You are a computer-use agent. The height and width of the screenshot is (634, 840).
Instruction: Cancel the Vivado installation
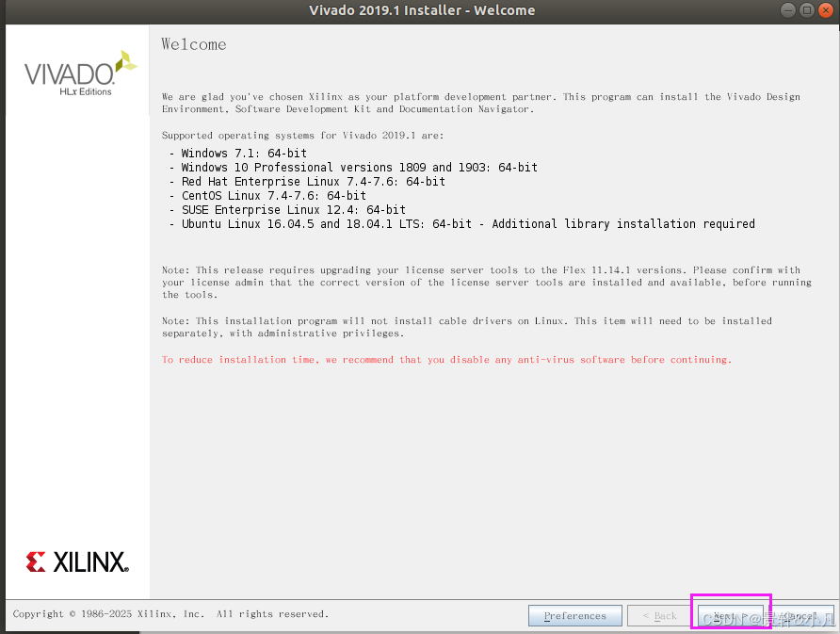pos(800,616)
